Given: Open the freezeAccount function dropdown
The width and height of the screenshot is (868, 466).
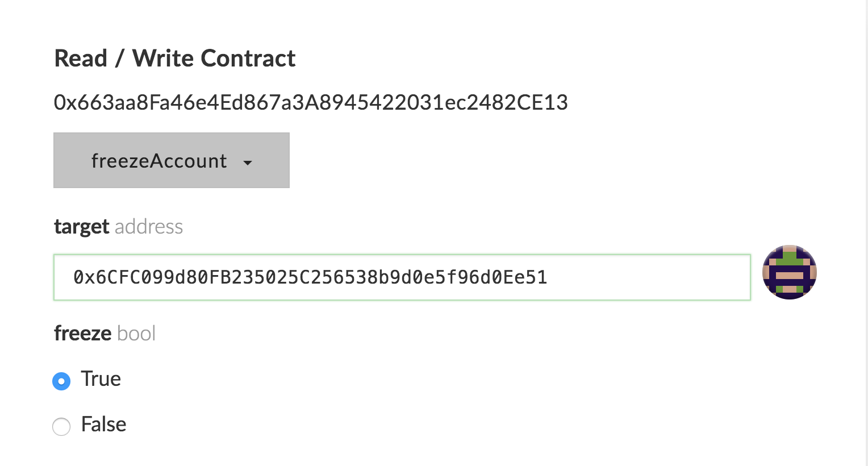Looking at the screenshot, I should click(x=171, y=160).
